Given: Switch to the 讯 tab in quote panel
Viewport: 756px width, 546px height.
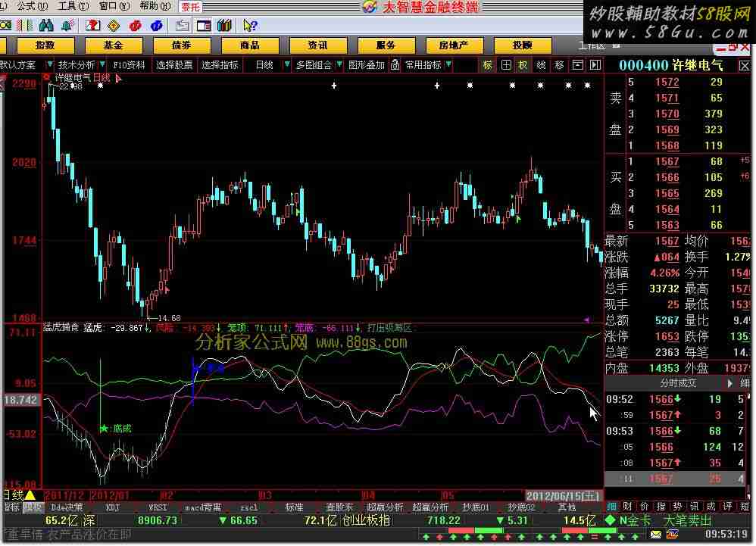Looking at the screenshot, I should pos(695,507).
